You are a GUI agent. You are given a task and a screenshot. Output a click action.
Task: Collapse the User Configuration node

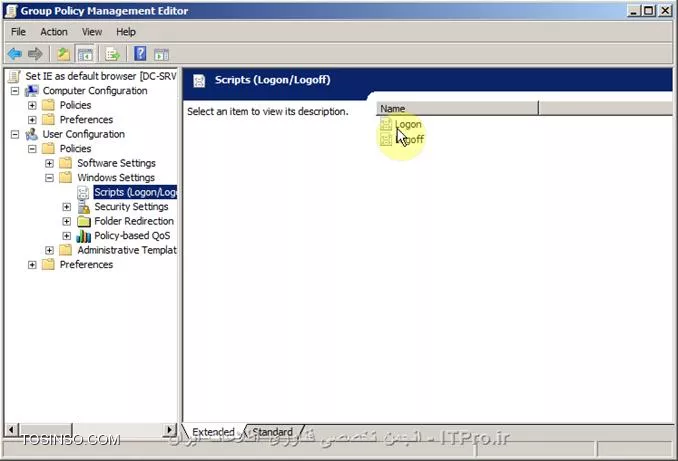15,134
